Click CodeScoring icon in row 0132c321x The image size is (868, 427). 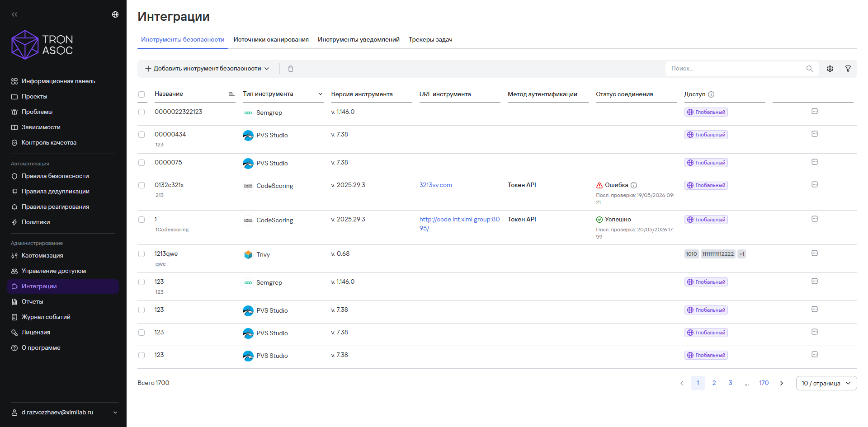tap(248, 186)
